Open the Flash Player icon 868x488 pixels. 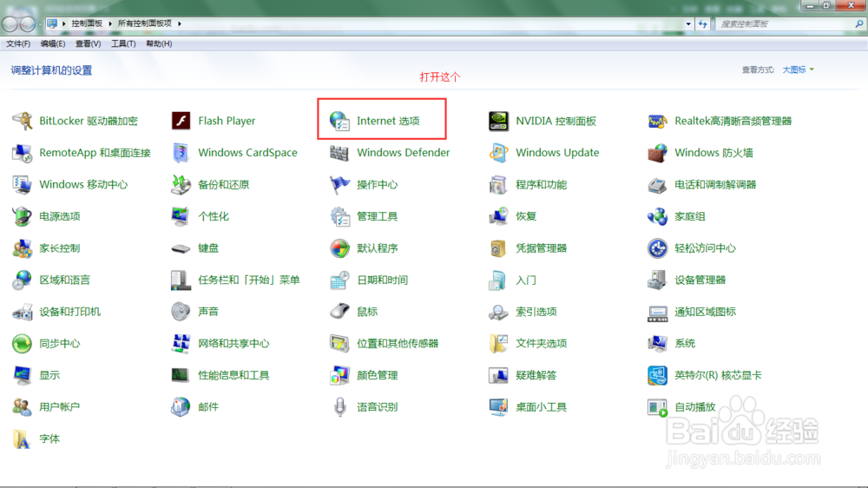pyautogui.click(x=181, y=121)
